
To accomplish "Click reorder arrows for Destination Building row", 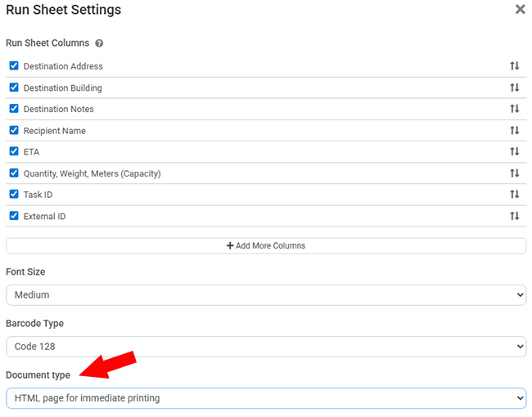I will coord(515,87).
